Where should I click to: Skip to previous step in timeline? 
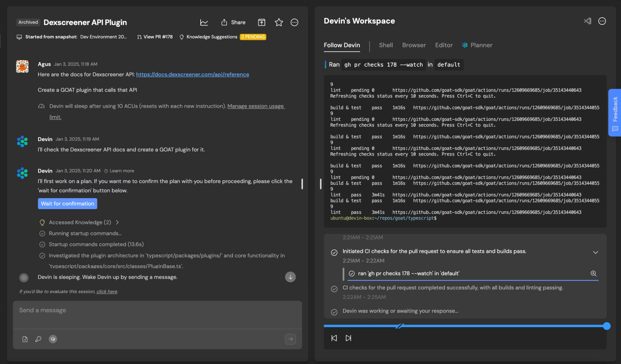coord(334,338)
